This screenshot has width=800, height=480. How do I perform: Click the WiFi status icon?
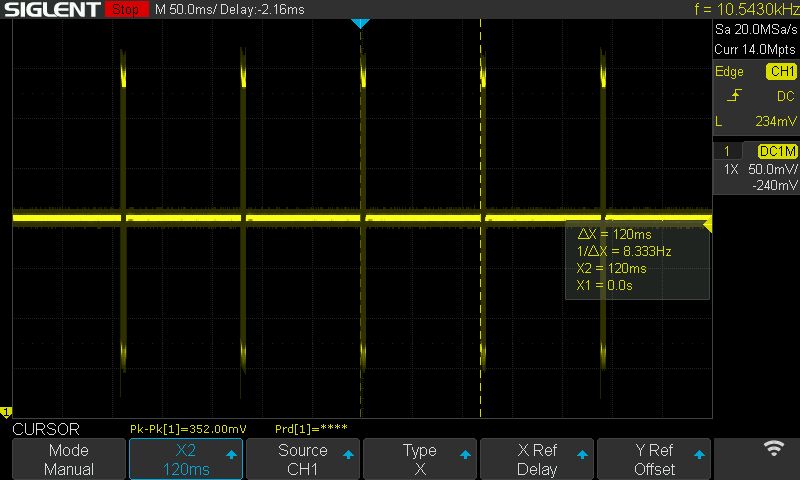[773, 448]
